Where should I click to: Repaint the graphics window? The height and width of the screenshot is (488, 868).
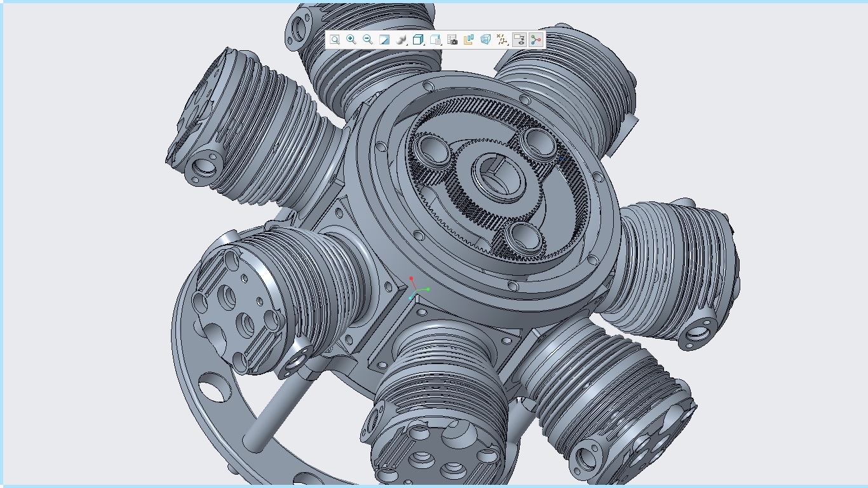(x=384, y=40)
